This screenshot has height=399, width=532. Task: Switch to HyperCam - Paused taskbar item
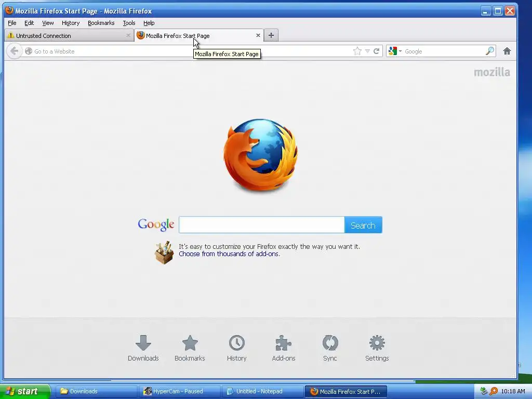point(179,391)
